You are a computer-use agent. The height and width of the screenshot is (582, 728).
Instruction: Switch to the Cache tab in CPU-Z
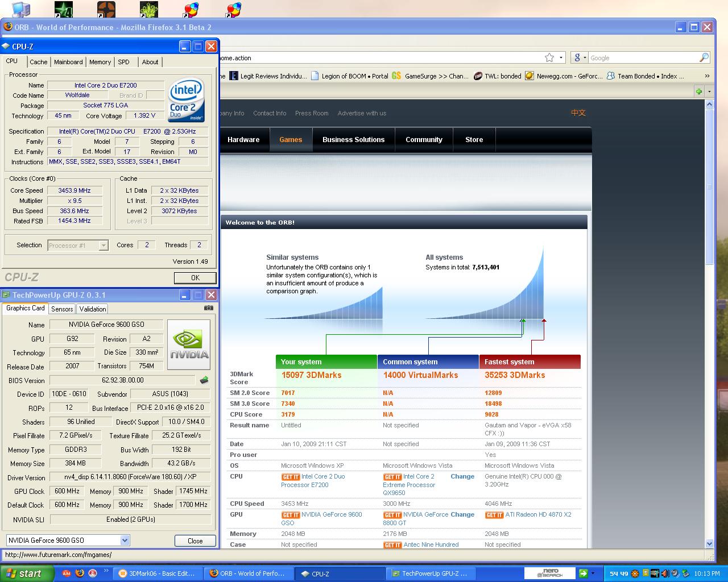point(39,62)
